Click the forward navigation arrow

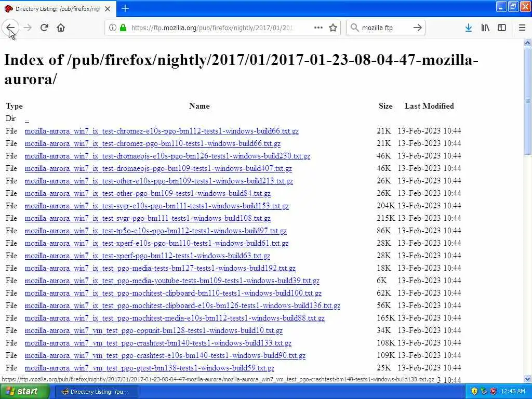tap(28, 28)
